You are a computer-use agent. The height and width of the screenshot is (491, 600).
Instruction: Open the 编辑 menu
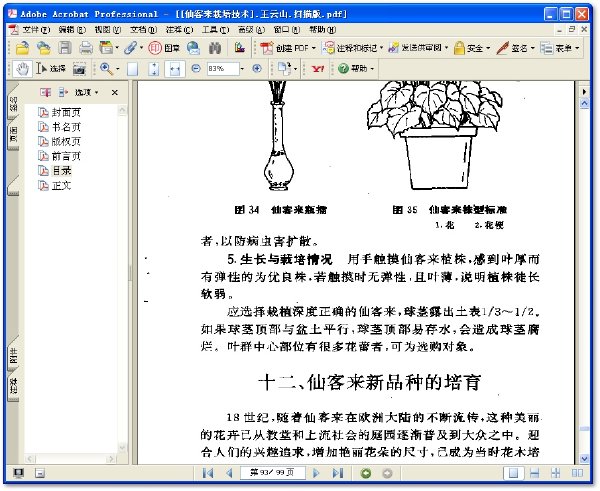pyautogui.click(x=72, y=29)
